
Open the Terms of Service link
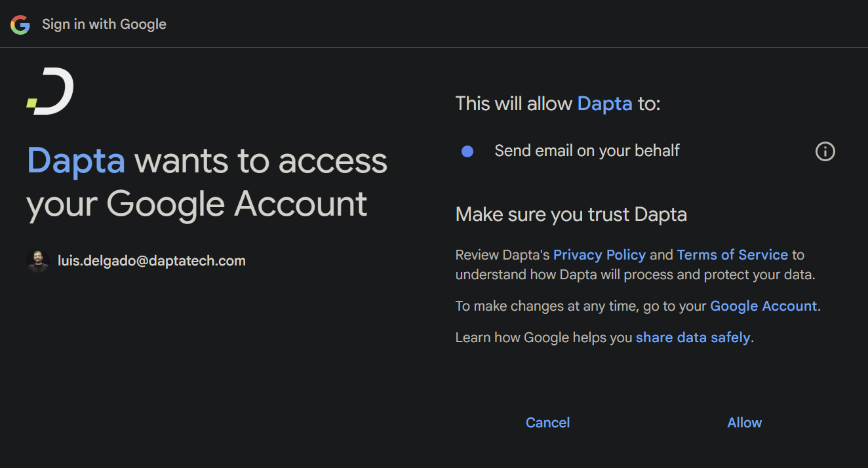732,255
